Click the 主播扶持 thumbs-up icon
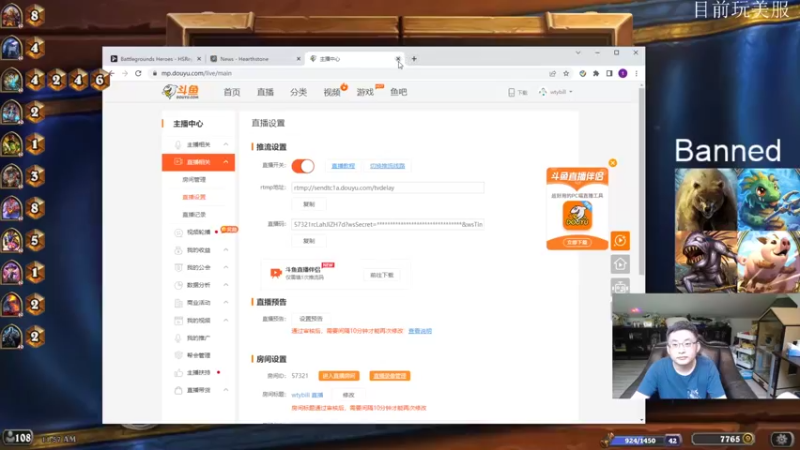Screen dimensions: 800x450 click(178, 372)
